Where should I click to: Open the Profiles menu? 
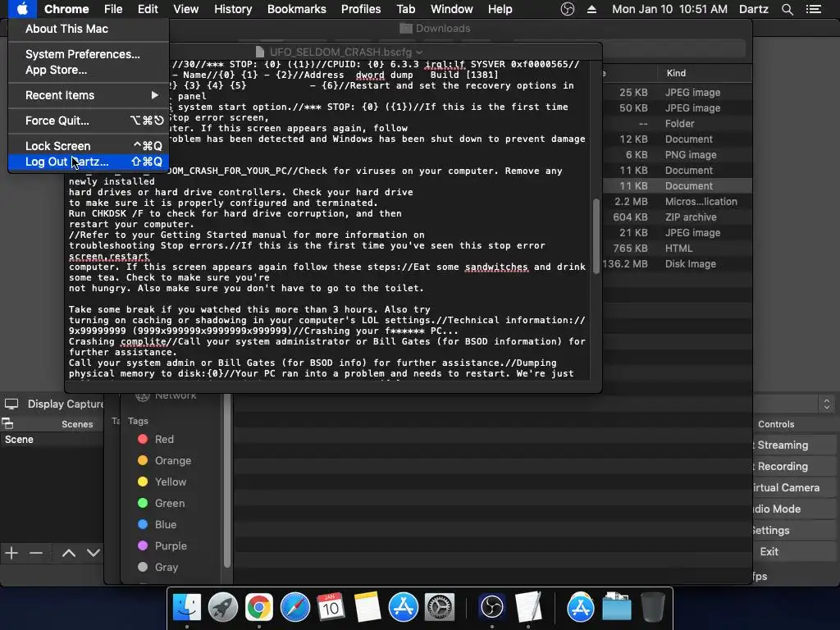click(361, 9)
